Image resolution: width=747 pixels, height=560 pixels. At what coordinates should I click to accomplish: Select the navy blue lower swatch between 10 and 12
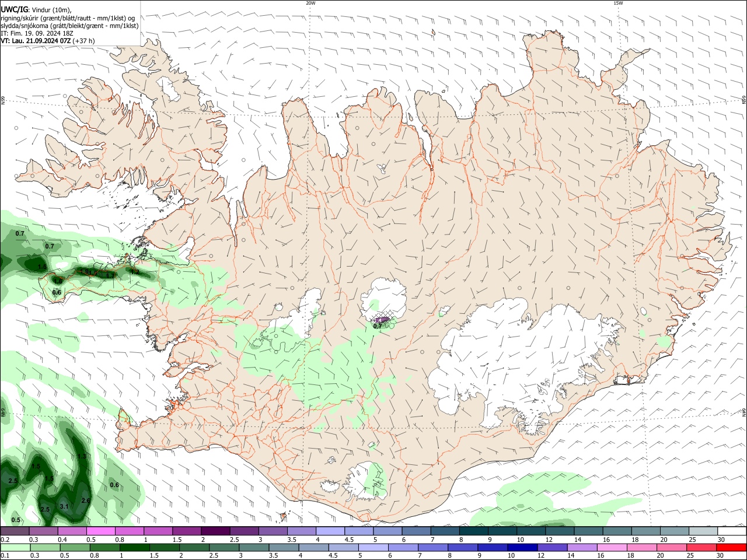point(522,547)
